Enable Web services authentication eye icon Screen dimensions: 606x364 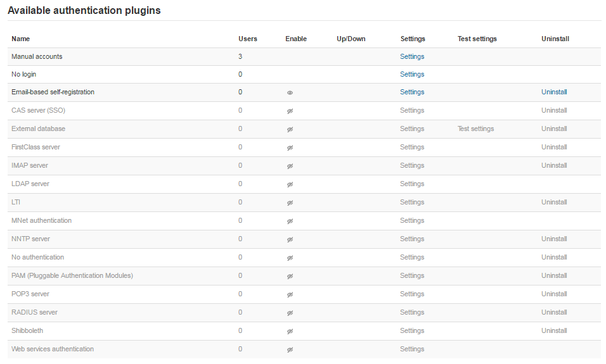coord(290,349)
